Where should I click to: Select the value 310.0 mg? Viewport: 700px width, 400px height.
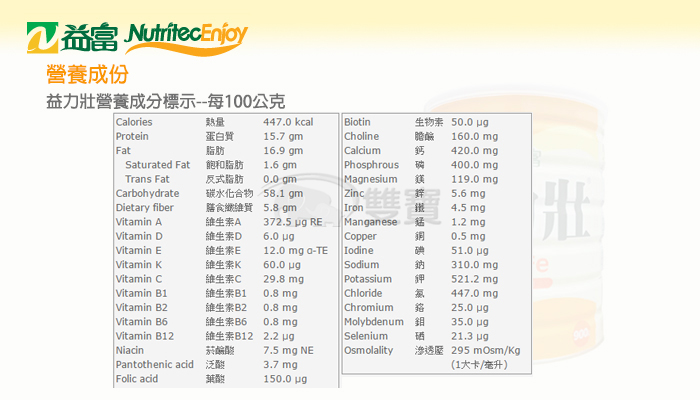tap(475, 265)
